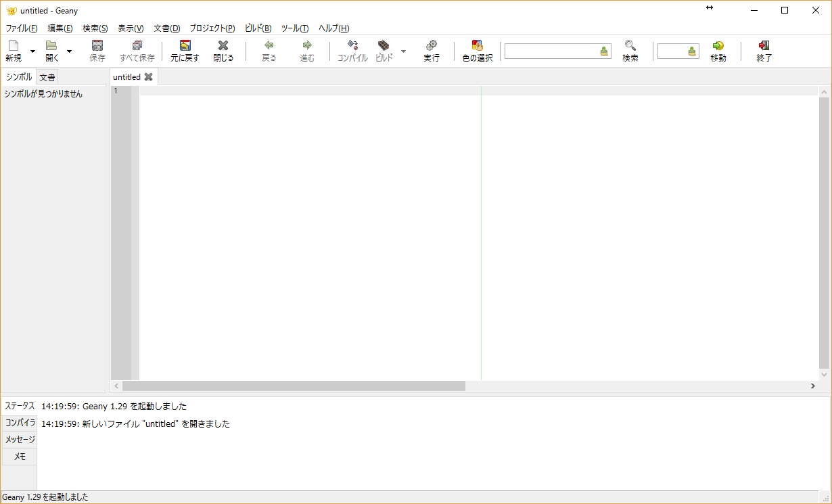This screenshot has width=832, height=504.
Task: Navigate back with 戻る arrow
Action: tap(269, 46)
